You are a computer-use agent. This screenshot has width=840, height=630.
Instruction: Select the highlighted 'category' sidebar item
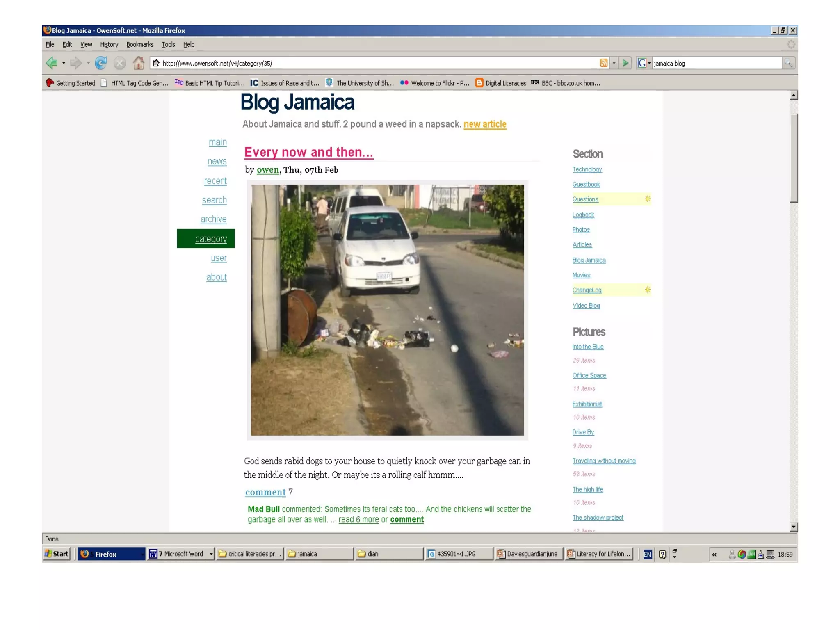pyautogui.click(x=211, y=239)
